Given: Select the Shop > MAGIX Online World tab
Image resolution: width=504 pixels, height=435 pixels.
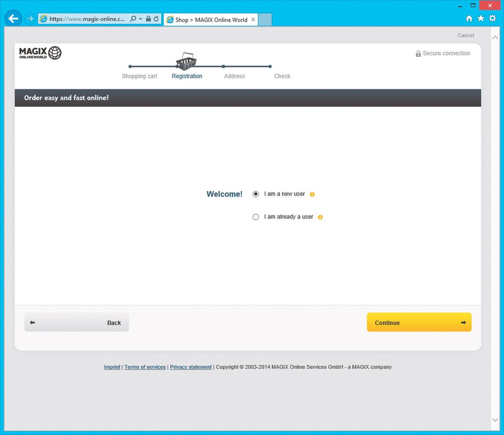Looking at the screenshot, I should 211,20.
